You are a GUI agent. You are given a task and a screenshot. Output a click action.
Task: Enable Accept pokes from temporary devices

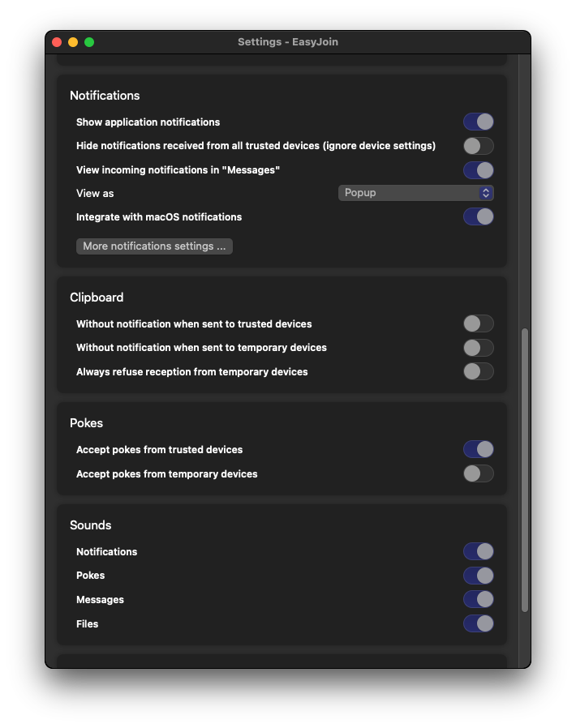(x=478, y=473)
